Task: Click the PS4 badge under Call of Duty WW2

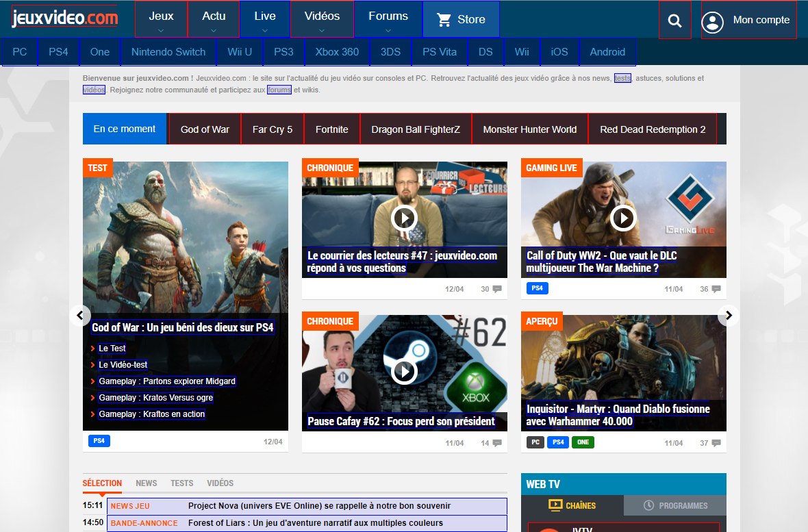Action: [537, 288]
